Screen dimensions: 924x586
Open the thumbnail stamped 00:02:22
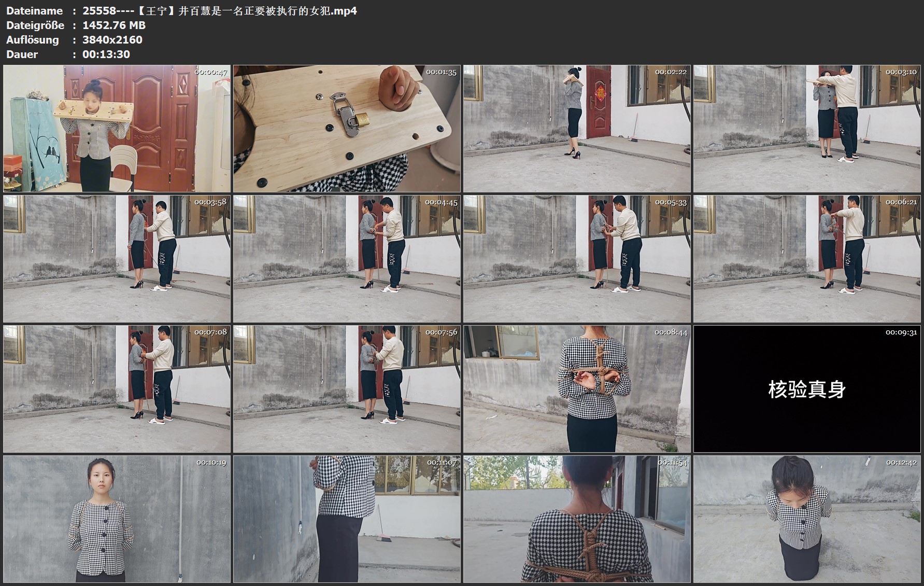click(x=577, y=129)
